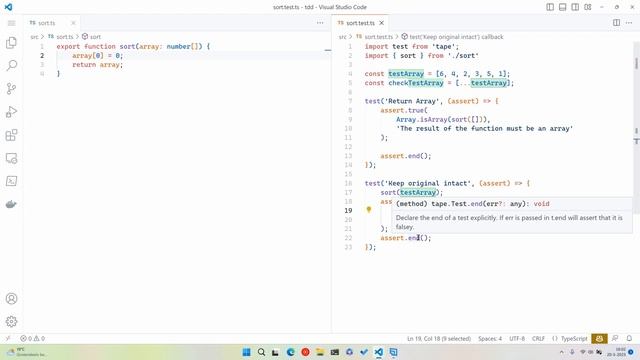Close the sort.ts tab

73,23
